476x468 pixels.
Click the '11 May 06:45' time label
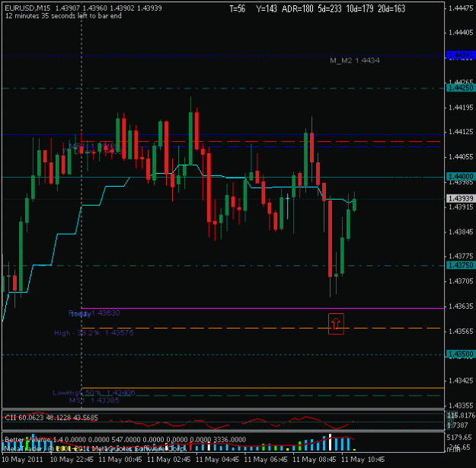click(266, 459)
